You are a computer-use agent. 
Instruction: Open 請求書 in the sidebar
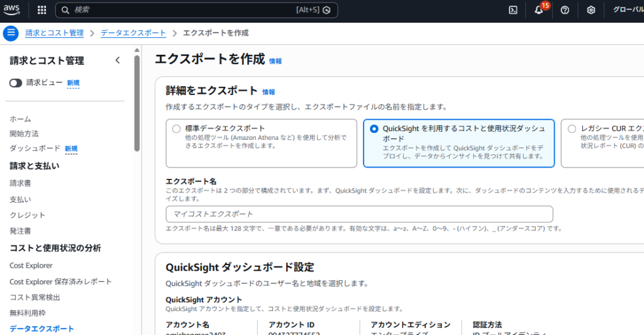20,183
